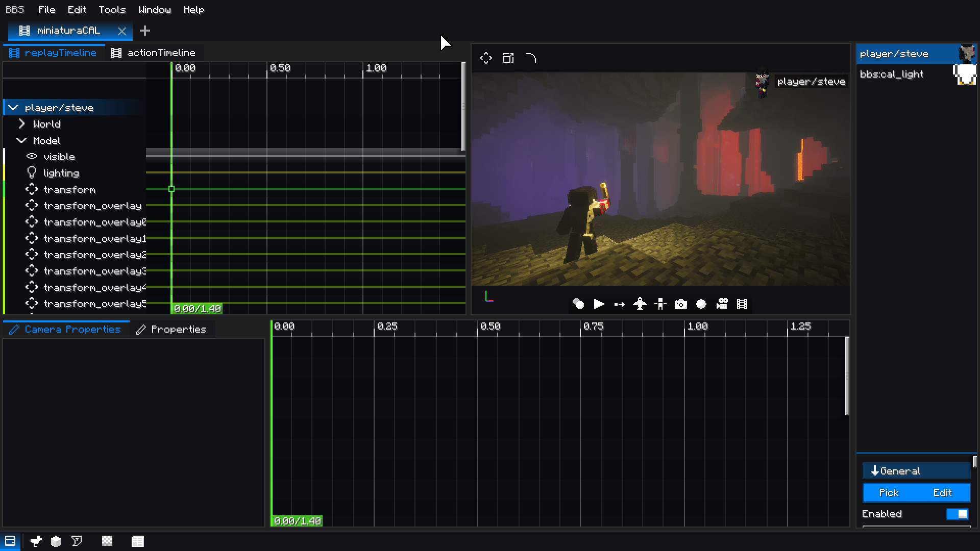Open the Edit menu
980x551 pixels.
(x=77, y=10)
